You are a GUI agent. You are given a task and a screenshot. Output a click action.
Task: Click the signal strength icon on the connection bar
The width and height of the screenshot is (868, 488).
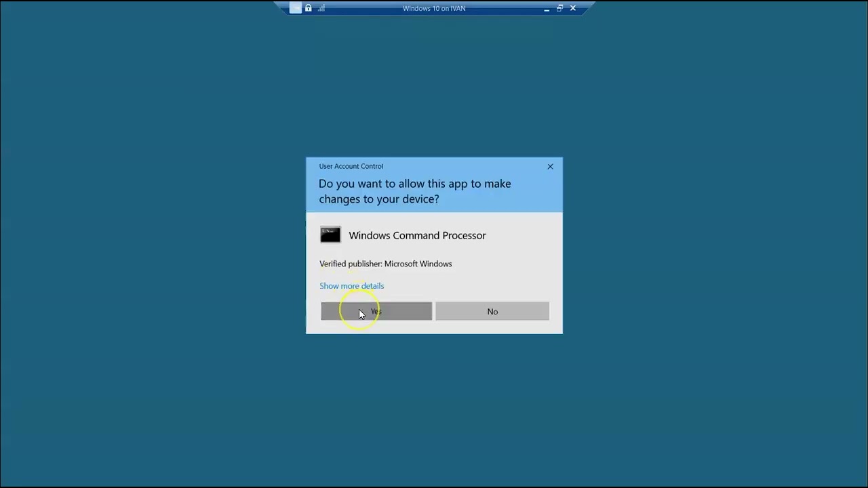pyautogui.click(x=321, y=8)
